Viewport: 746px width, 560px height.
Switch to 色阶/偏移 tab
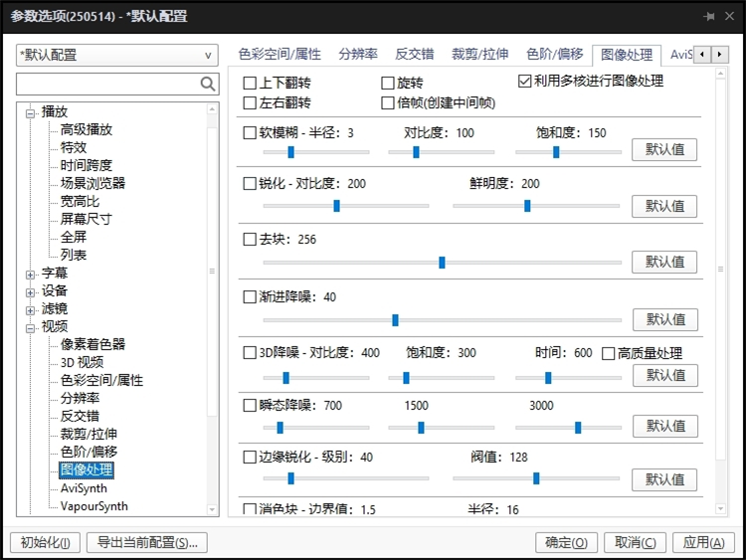point(555,55)
